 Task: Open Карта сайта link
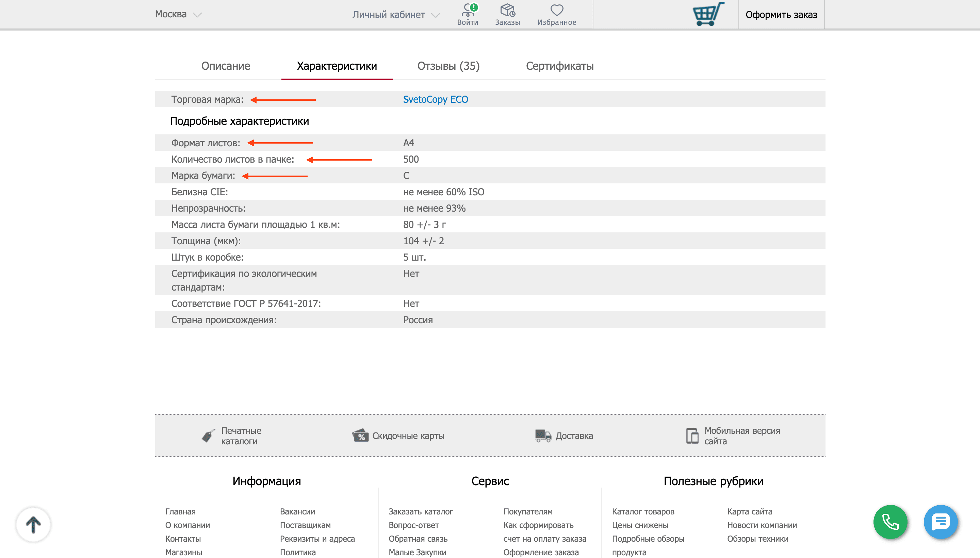[x=750, y=512]
